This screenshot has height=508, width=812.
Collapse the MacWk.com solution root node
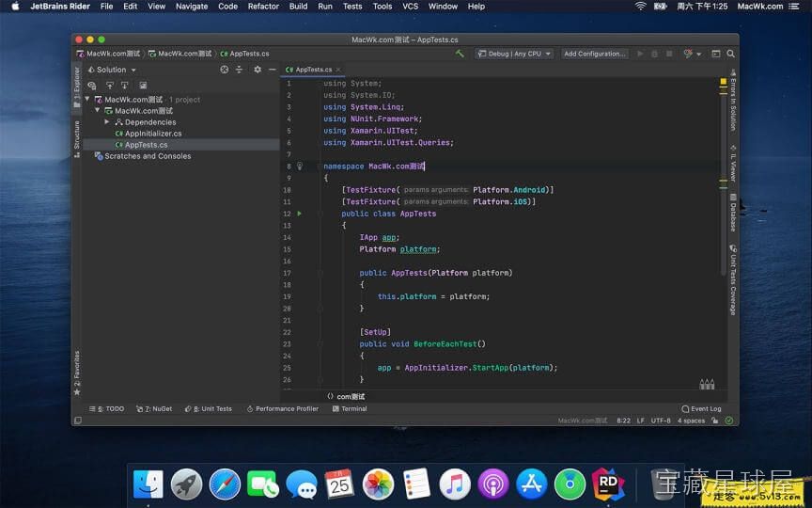click(87, 99)
